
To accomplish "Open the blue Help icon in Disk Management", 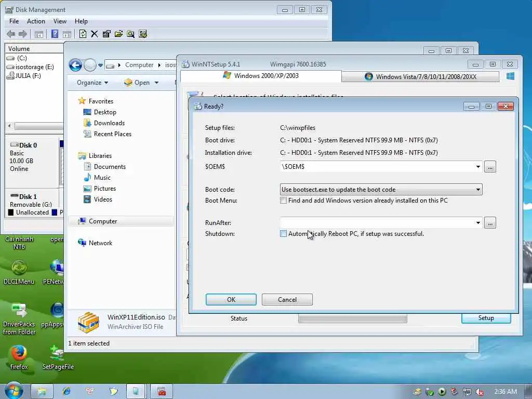I will [55, 34].
